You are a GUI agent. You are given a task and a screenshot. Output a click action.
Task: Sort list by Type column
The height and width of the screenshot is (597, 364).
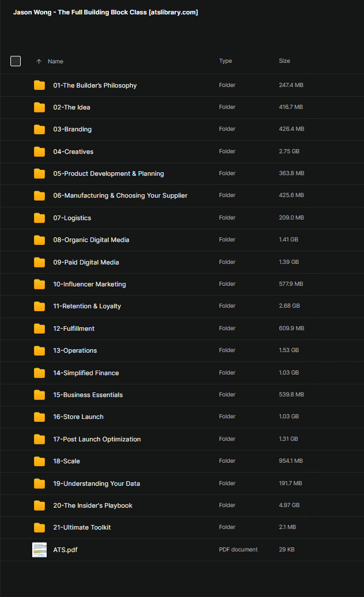(226, 61)
